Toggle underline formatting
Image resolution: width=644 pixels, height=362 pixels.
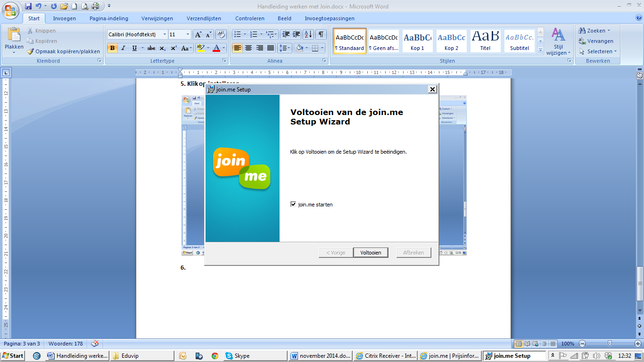(134, 48)
